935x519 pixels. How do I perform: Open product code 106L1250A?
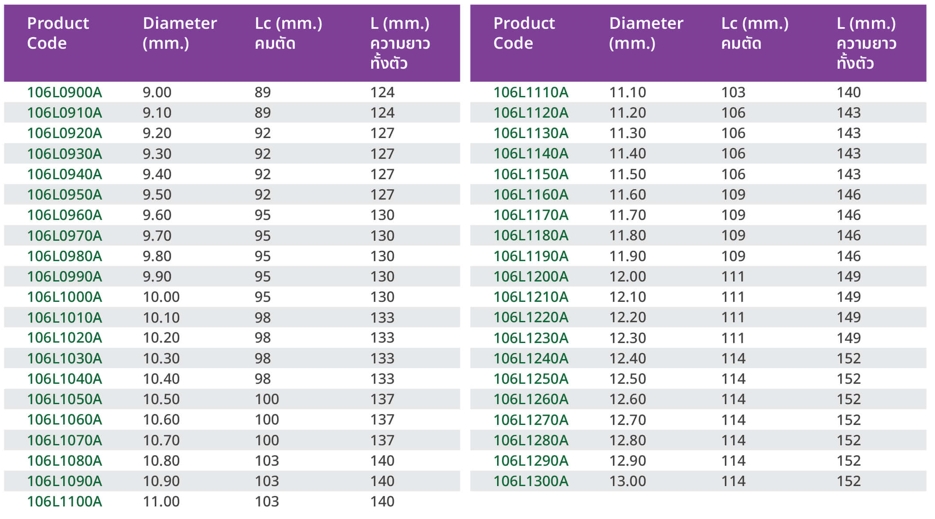tap(531, 379)
